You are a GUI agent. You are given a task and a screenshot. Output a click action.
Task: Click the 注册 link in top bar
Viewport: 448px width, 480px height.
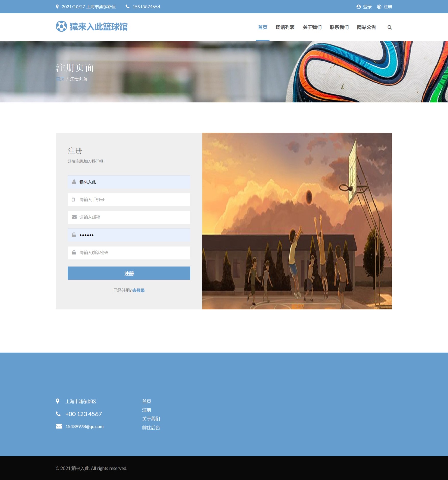coord(388,7)
